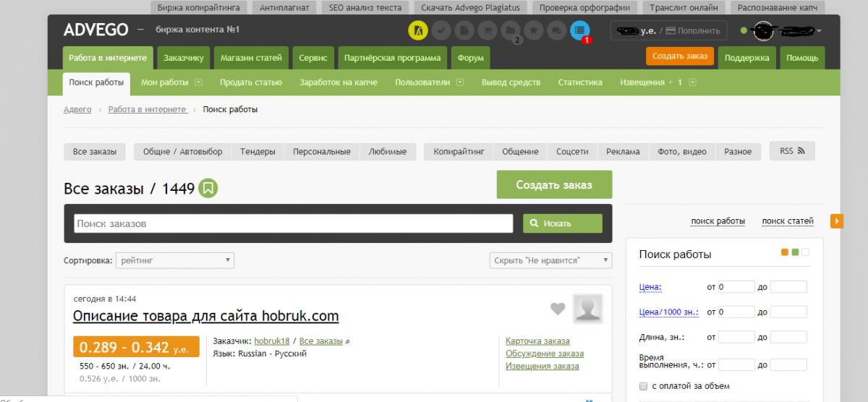Open the Работа в интернете top tab
This screenshot has width=868, height=402.
[108, 58]
